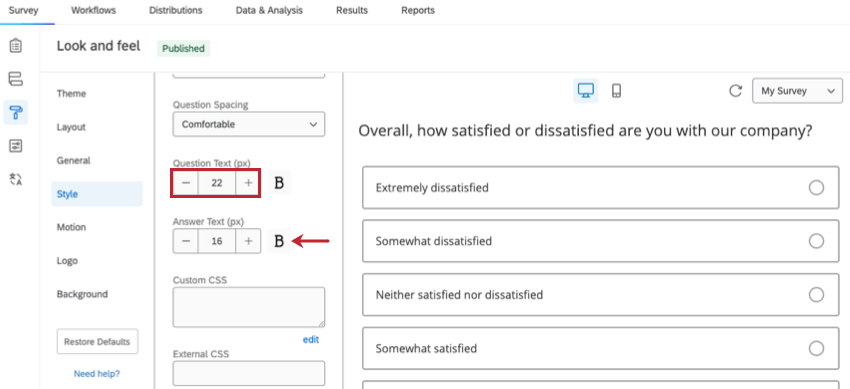Open the Results tab
The height and width of the screenshot is (389, 850).
click(351, 10)
